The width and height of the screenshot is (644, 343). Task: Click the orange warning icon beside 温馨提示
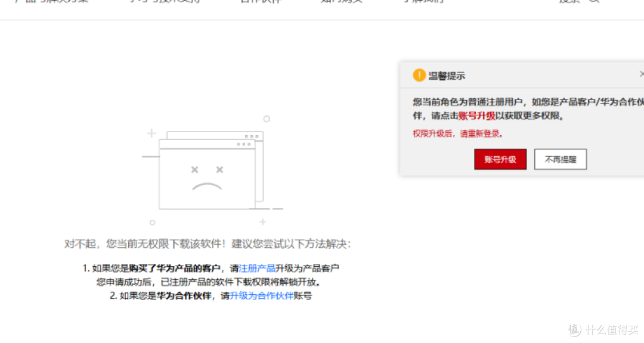(419, 76)
